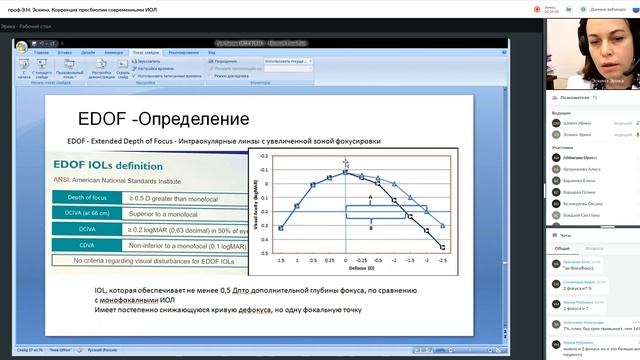Click previous slide arrow below scrollbar
Viewport: 640px width, 360px height.
505,331
